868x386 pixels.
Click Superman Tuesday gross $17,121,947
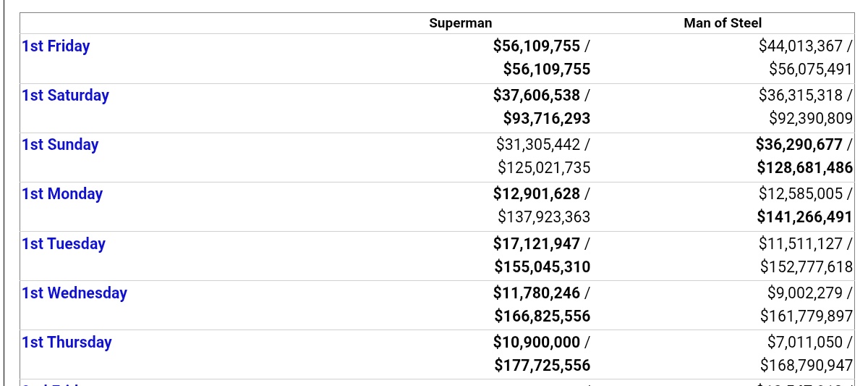537,244
